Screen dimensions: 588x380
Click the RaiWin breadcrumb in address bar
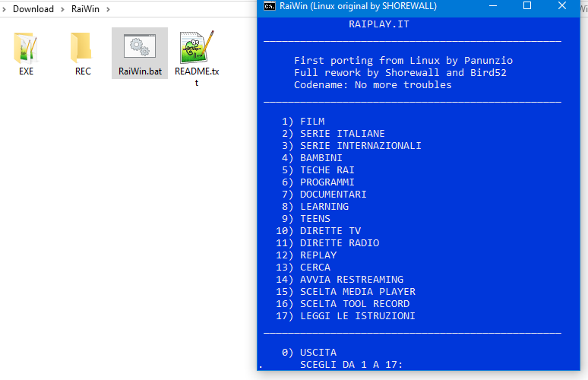pyautogui.click(x=86, y=9)
